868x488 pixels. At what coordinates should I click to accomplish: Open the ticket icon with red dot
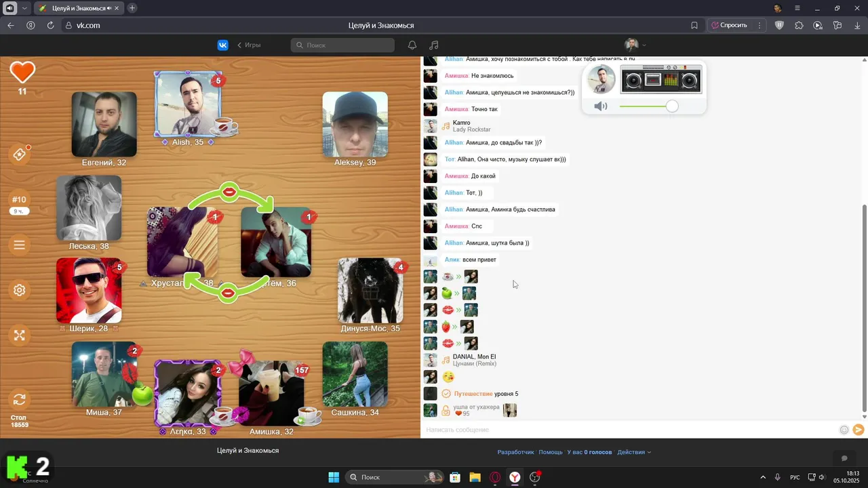20,155
